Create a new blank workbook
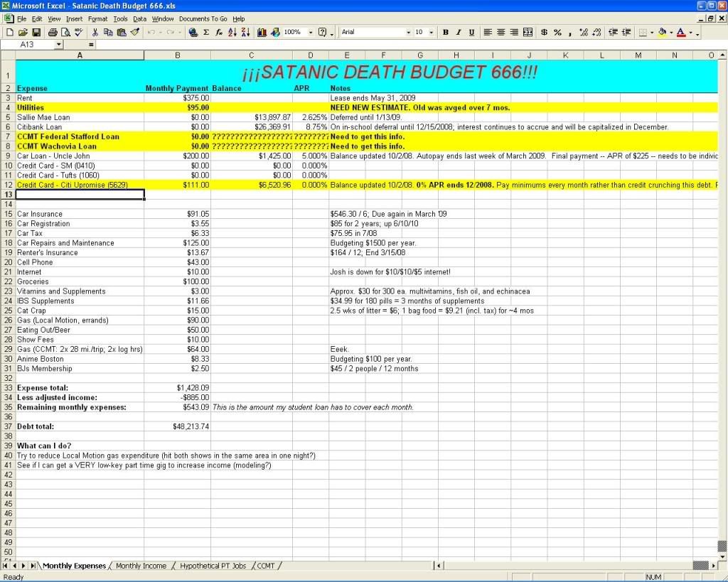 click(10, 33)
